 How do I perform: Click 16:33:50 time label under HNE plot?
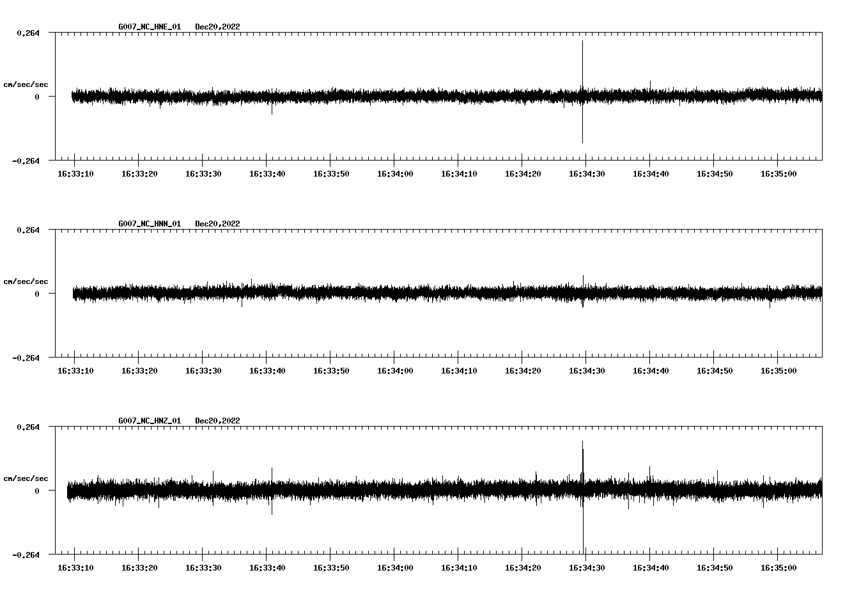pyautogui.click(x=331, y=174)
